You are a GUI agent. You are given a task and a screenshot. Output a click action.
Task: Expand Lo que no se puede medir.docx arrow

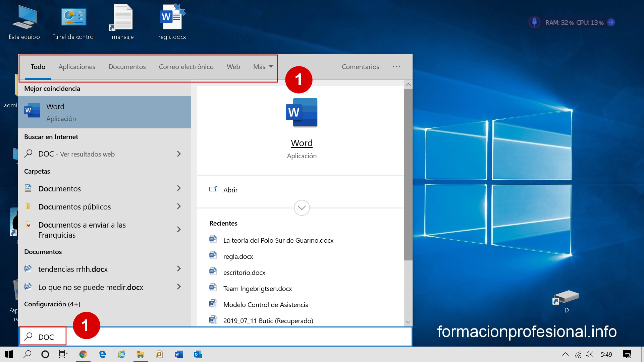[x=179, y=287]
